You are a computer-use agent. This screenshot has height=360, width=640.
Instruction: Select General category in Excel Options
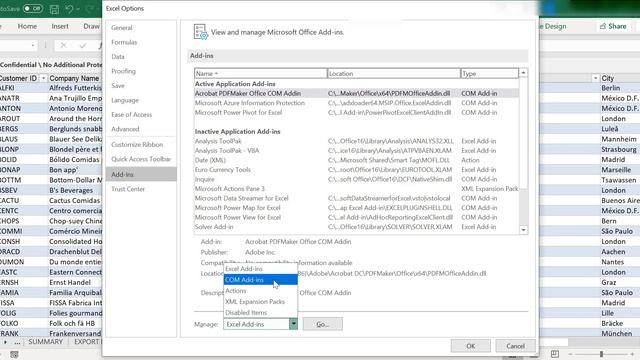click(141, 28)
